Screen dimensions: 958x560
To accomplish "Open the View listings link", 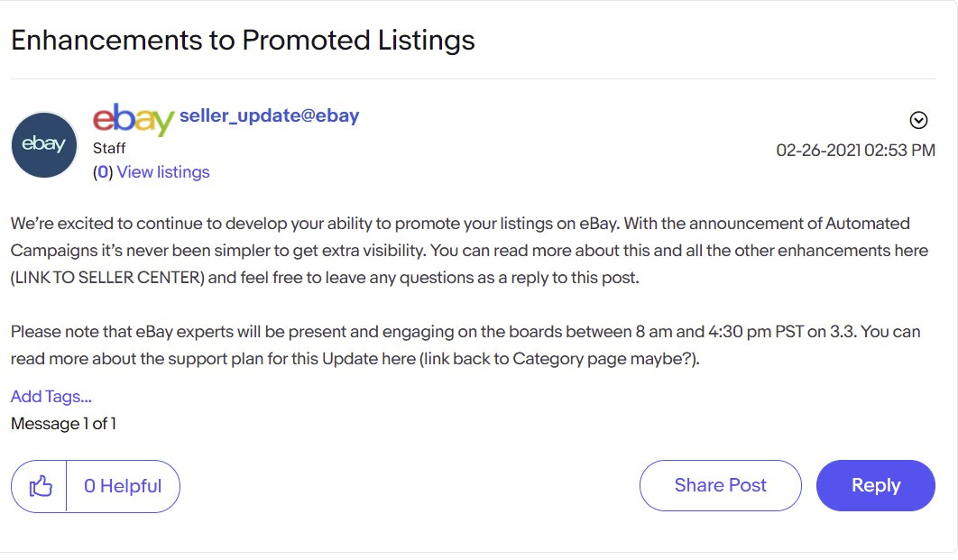I will point(163,172).
